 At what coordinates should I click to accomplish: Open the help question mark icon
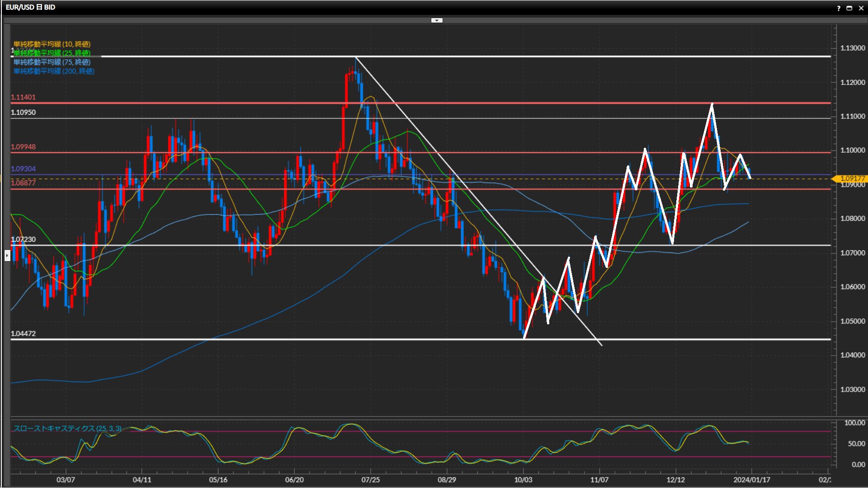click(839, 8)
